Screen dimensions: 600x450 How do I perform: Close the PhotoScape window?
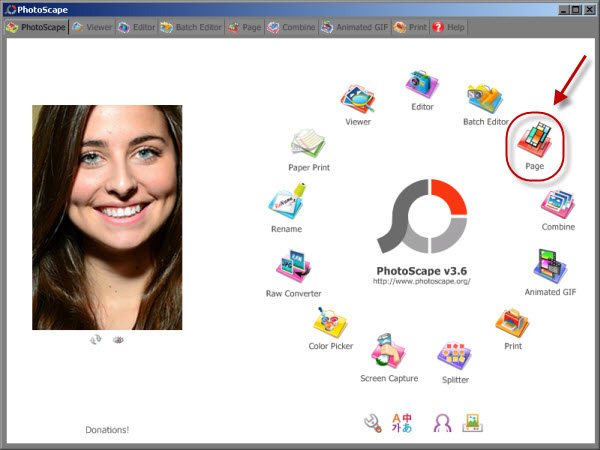tap(589, 10)
